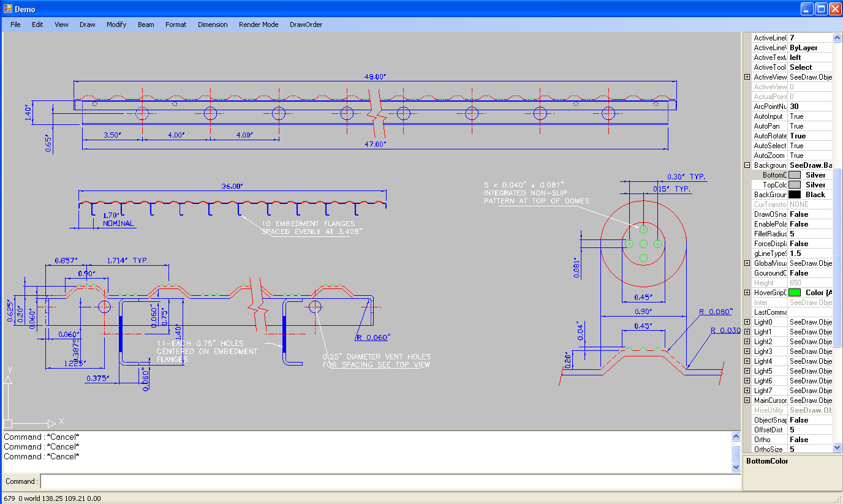The width and height of the screenshot is (843, 504).
Task: Select the EnablePolar False property row
Action: pyautogui.click(x=792, y=224)
